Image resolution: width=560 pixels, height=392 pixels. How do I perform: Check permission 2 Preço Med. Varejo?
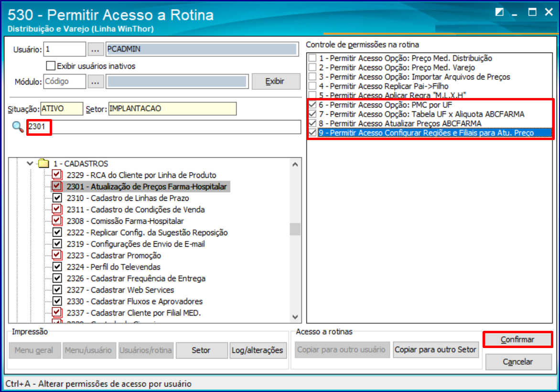[312, 67]
